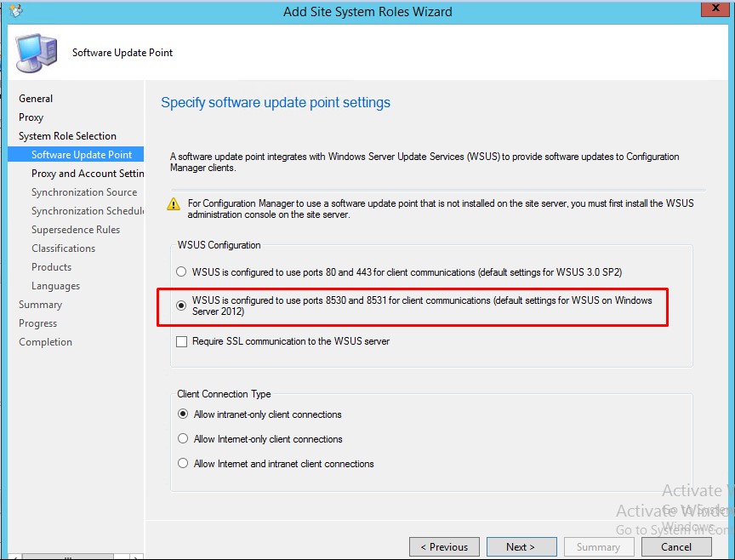735x560 pixels.
Task: Jump to the Summary step in sidebar
Action: (40, 305)
